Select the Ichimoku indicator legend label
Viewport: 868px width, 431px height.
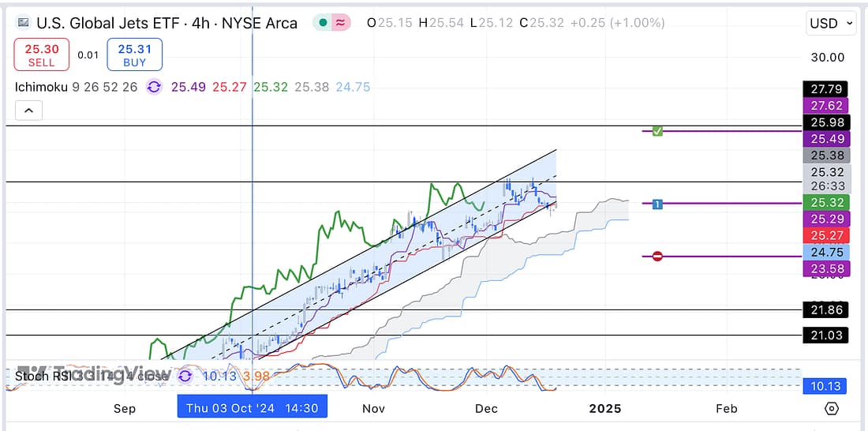click(x=39, y=87)
